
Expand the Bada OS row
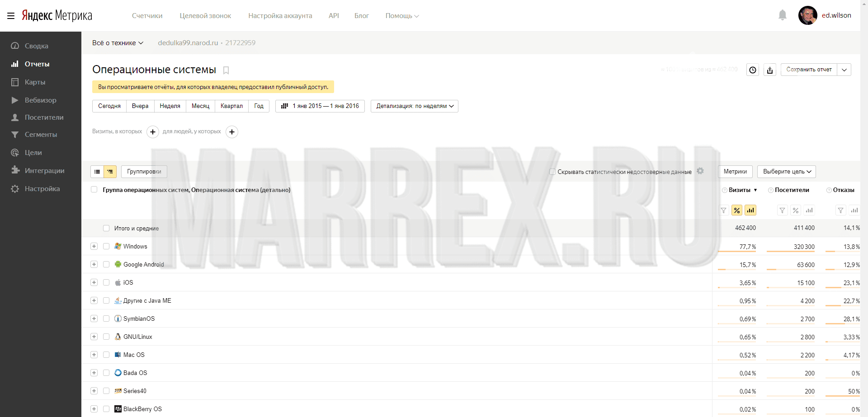94,373
